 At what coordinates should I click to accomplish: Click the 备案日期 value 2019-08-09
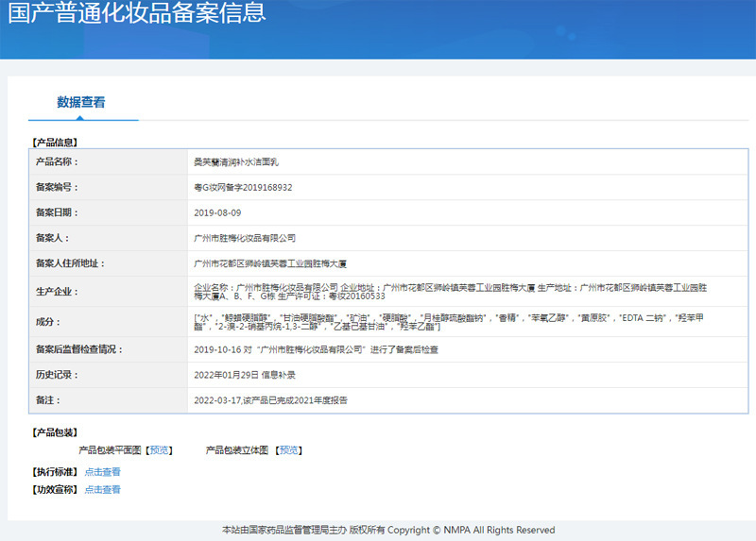coord(217,213)
